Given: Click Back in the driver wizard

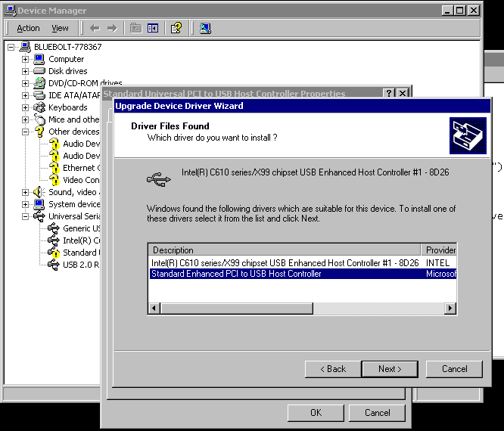Looking at the screenshot, I should point(333,369).
